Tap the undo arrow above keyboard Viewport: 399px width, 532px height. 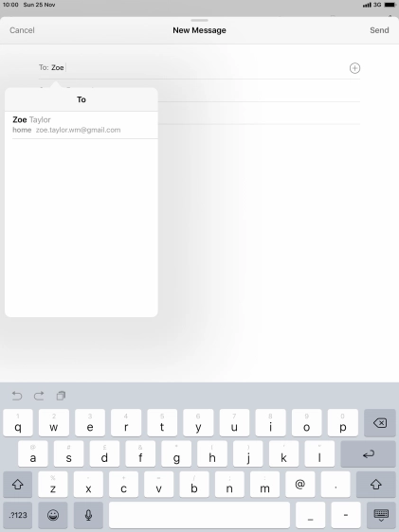point(17,396)
